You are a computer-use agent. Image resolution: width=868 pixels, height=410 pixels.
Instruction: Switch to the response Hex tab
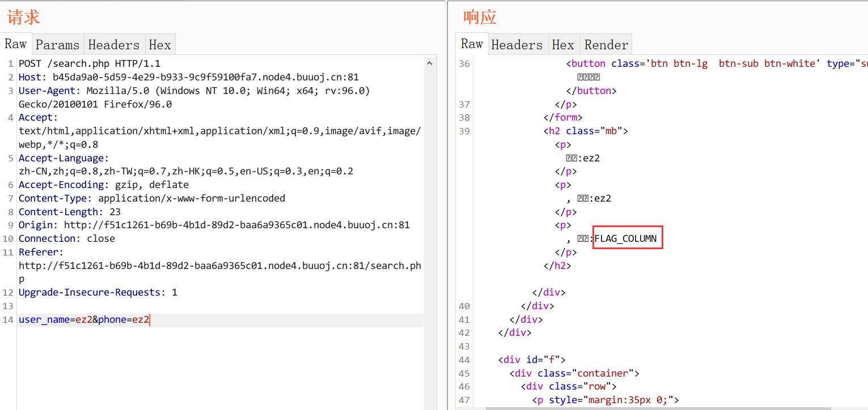563,45
